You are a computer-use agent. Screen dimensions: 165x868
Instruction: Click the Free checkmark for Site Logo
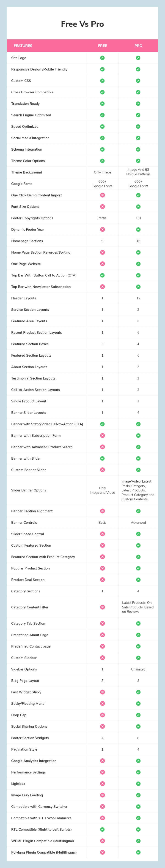[102, 58]
